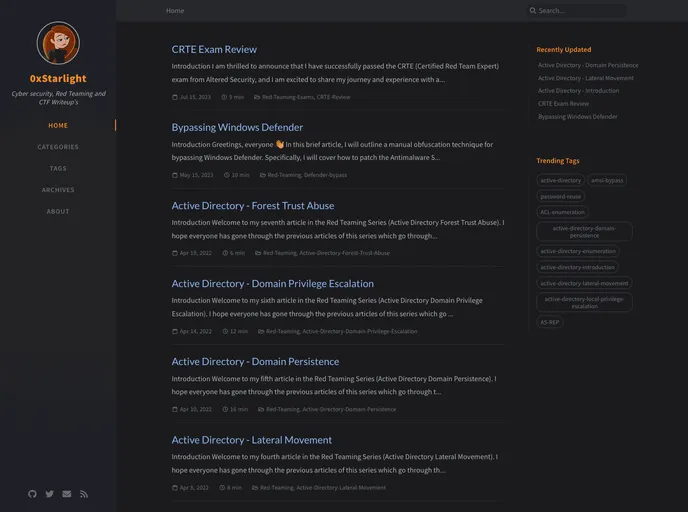
Task: Open Active Directory - Forest Trust Abuse post
Action: [253, 206]
